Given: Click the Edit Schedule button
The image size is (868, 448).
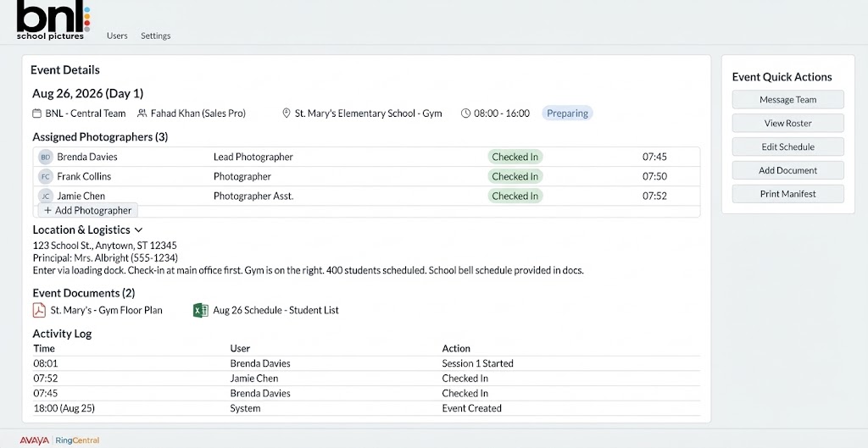Looking at the screenshot, I should (x=787, y=147).
